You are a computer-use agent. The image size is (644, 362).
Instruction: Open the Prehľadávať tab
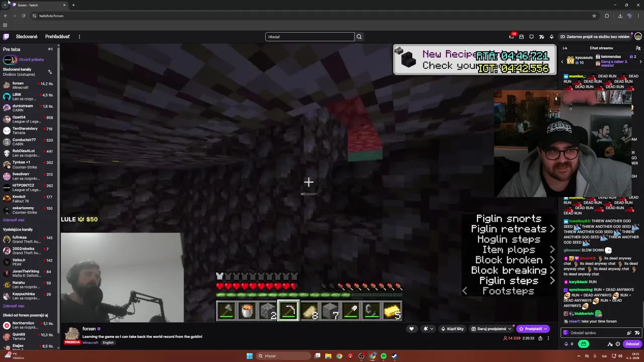(x=57, y=37)
